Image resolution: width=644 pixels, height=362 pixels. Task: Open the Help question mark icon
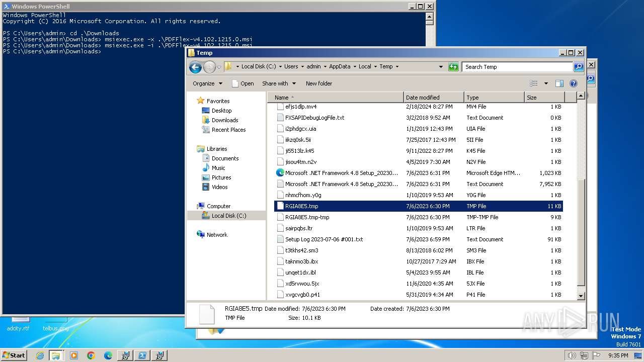coord(574,83)
